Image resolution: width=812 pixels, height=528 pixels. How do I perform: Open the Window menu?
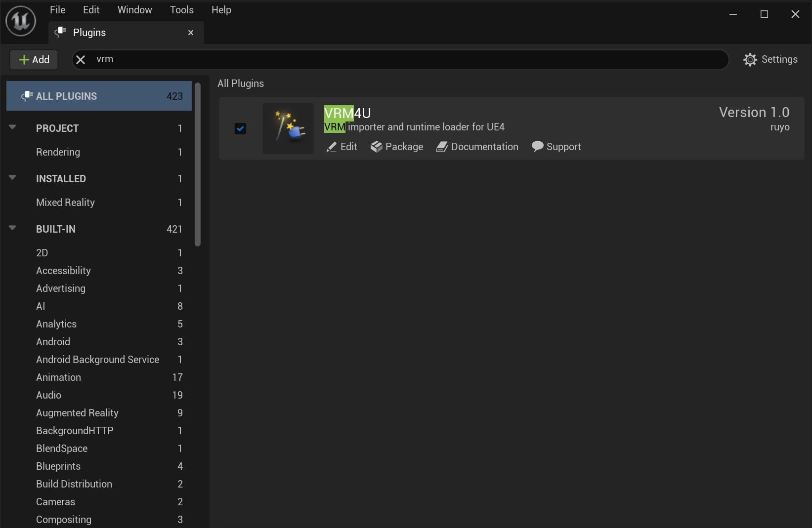(135, 10)
